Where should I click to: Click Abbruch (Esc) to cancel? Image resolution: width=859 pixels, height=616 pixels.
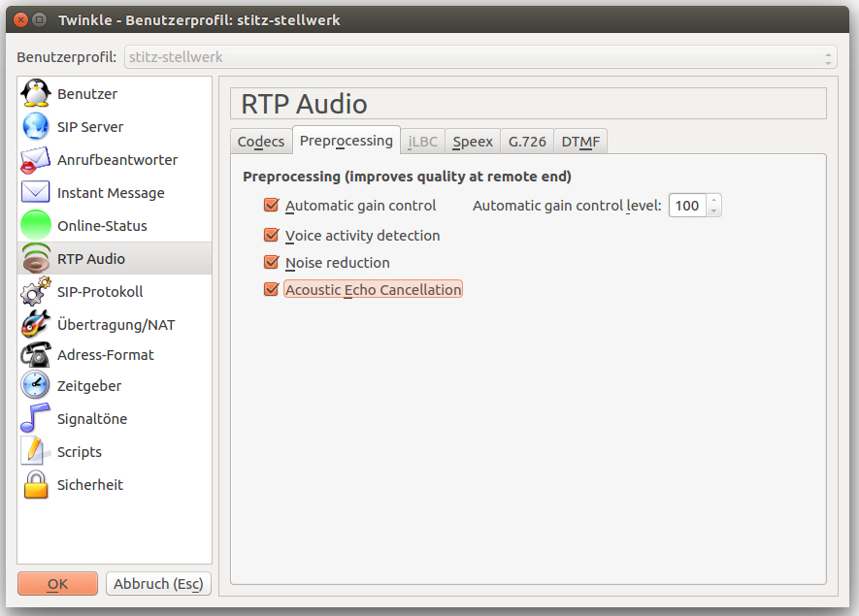[x=158, y=584]
